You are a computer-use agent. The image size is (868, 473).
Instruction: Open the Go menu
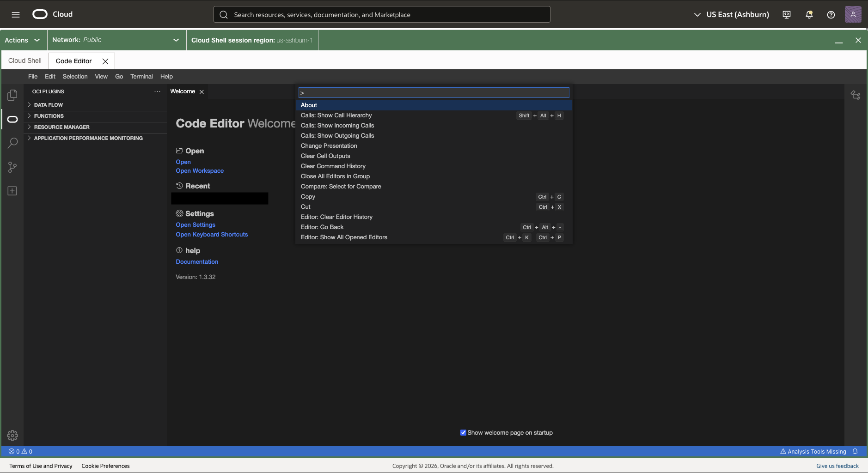[119, 77]
